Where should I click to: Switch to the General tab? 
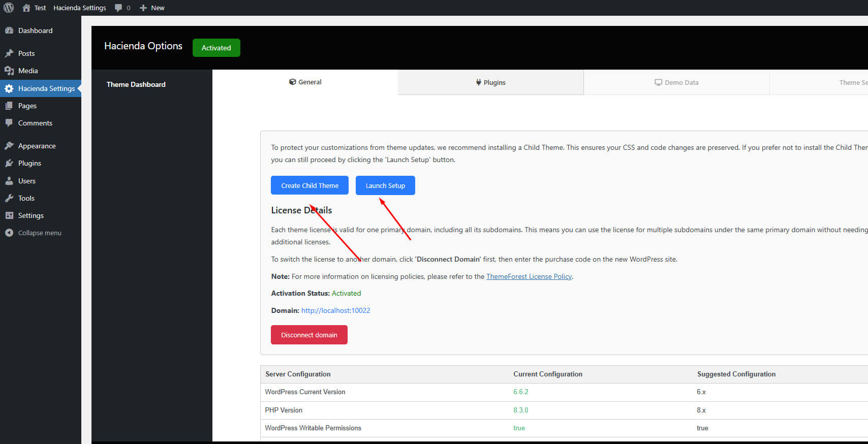[305, 82]
